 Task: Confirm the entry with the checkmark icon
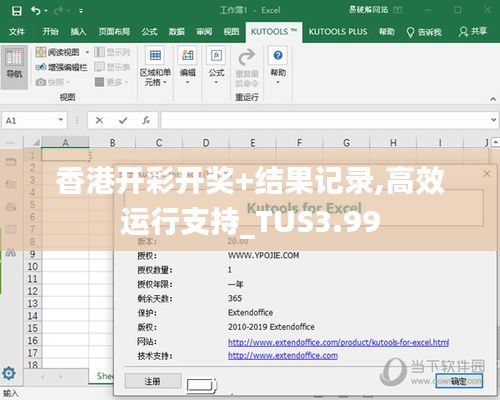pyautogui.click(x=123, y=120)
